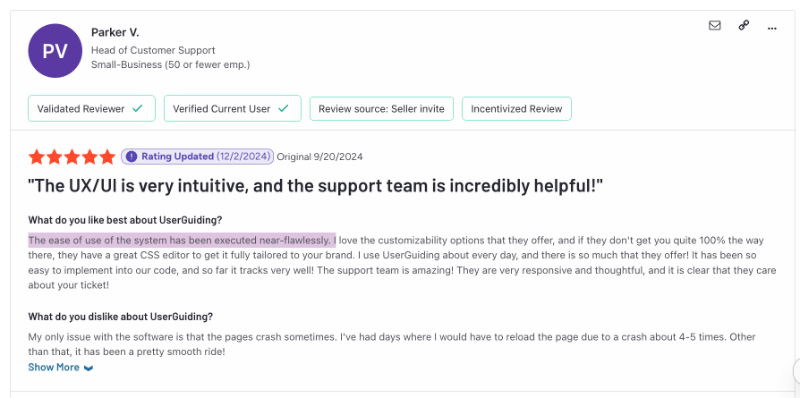Open Parker V. reviewer name

point(115,33)
